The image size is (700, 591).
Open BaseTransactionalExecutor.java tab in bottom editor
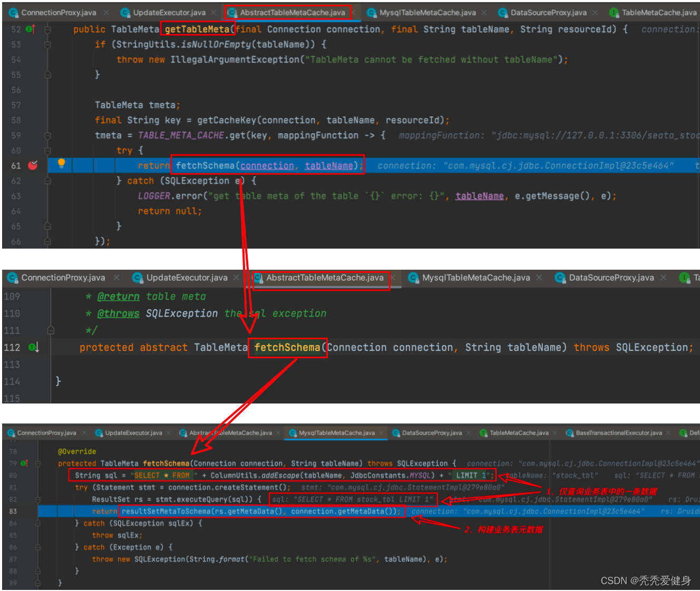pyautogui.click(x=619, y=433)
